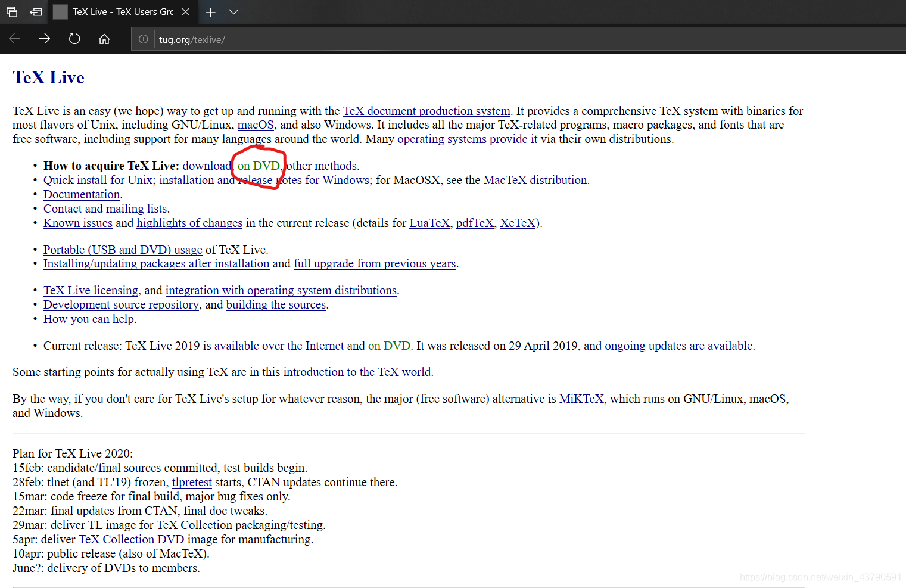Open the TeX Collection DVD link
The width and height of the screenshot is (906, 588).
[131, 540]
